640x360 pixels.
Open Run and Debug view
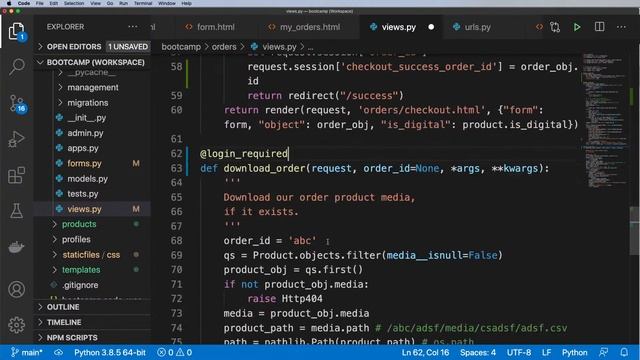(17, 140)
